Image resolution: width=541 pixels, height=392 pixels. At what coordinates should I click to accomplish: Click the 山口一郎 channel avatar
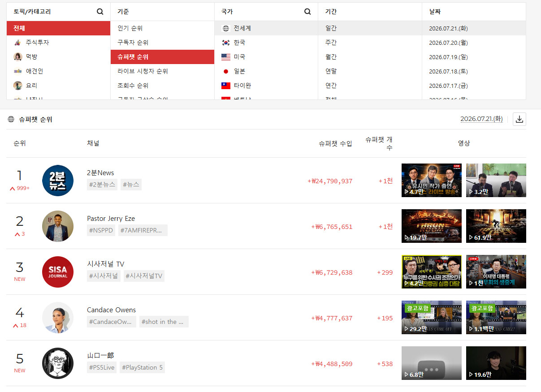[58, 363]
